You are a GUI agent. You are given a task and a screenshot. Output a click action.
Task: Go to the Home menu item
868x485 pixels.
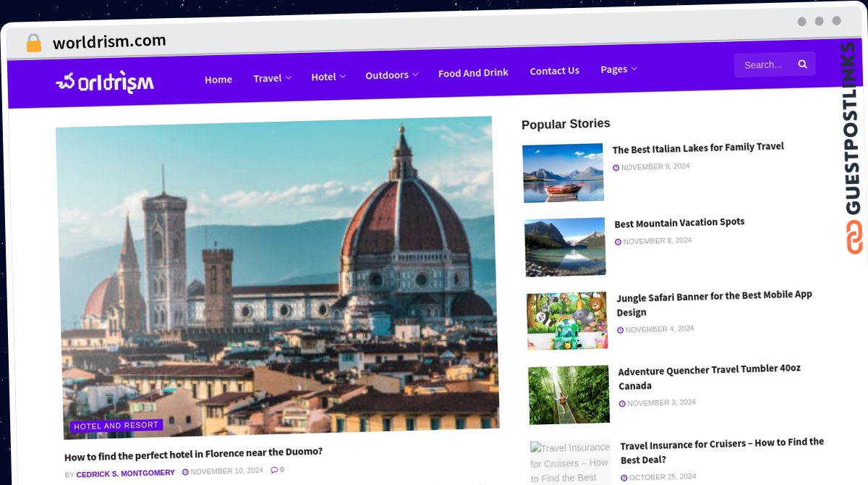click(x=218, y=80)
